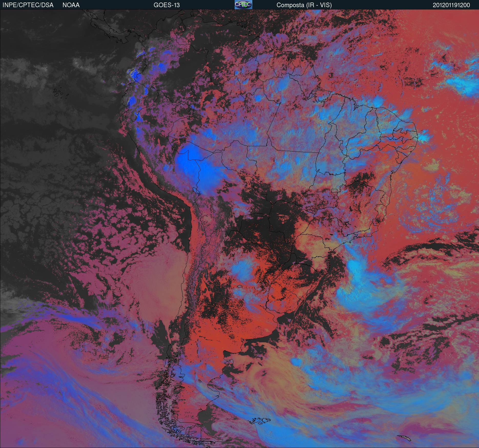
Task: Click the NOAA label
Action: [x=71, y=5]
